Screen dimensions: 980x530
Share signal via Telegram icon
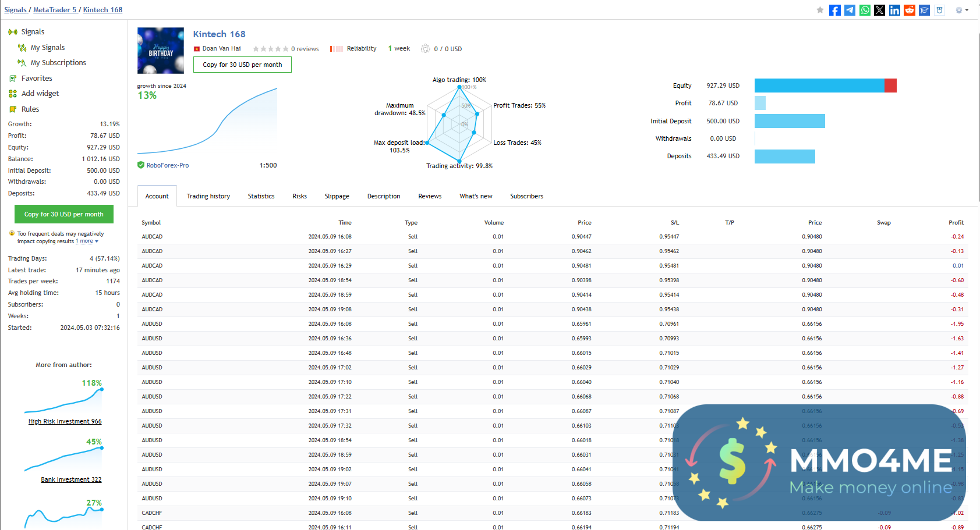(x=850, y=10)
